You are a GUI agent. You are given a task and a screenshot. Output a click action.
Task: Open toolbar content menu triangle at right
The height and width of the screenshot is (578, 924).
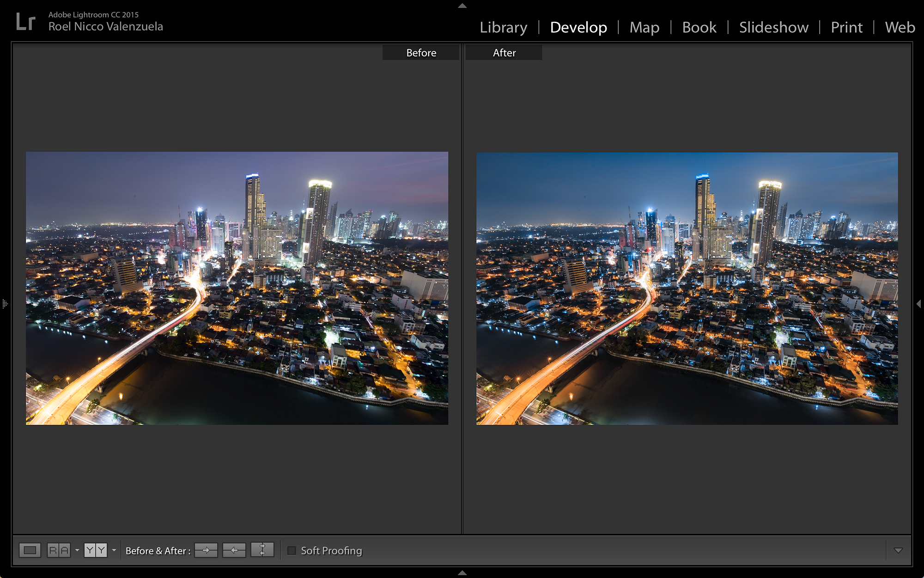pos(898,550)
